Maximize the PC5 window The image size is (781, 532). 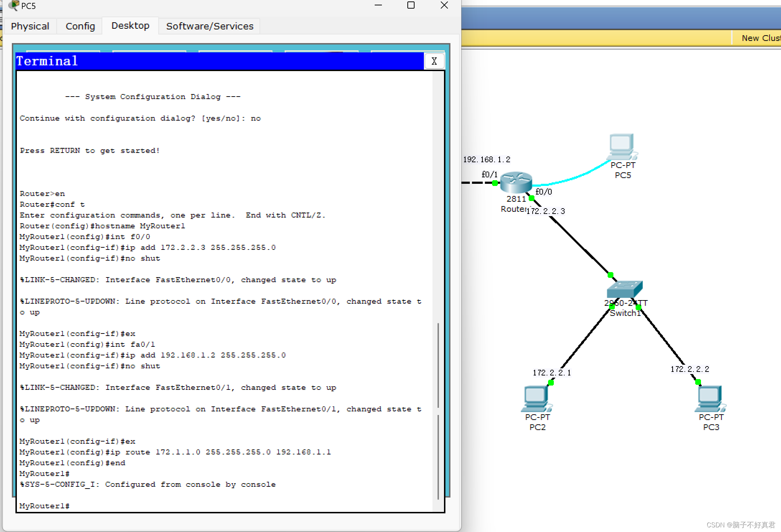coord(411,5)
